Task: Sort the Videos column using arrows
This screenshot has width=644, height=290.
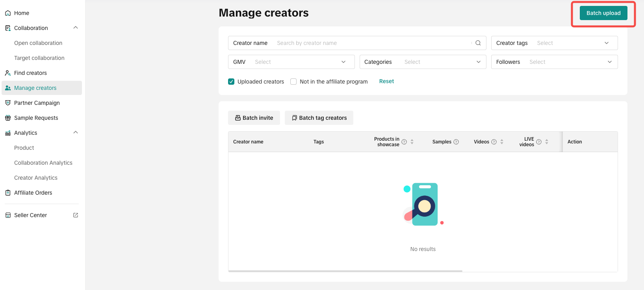Action: coord(502,142)
